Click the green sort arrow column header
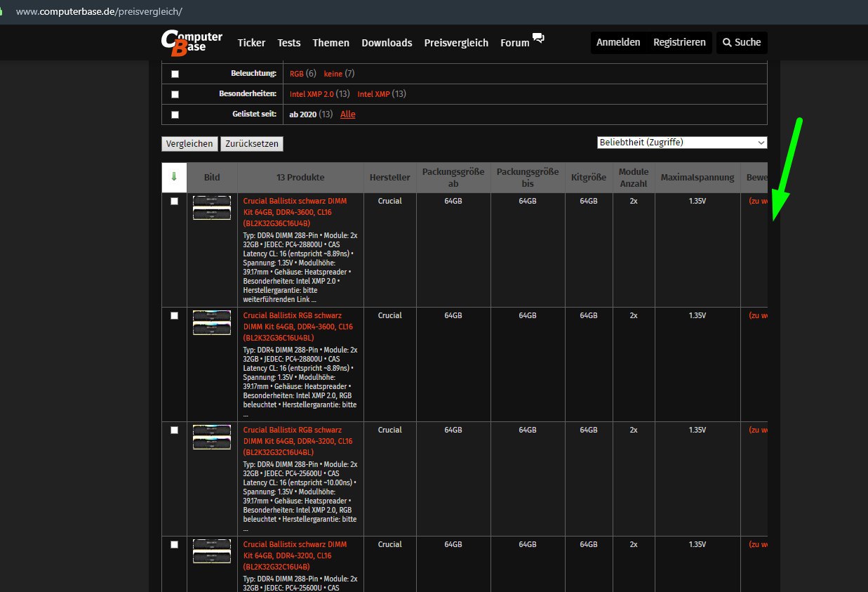 pos(174,178)
